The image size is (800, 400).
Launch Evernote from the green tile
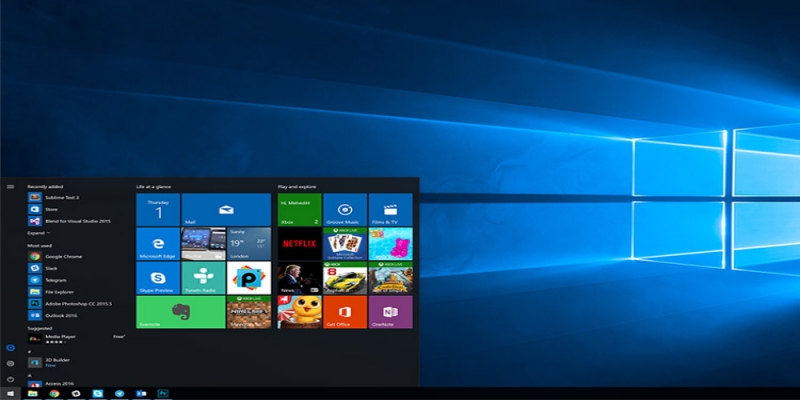tap(180, 312)
